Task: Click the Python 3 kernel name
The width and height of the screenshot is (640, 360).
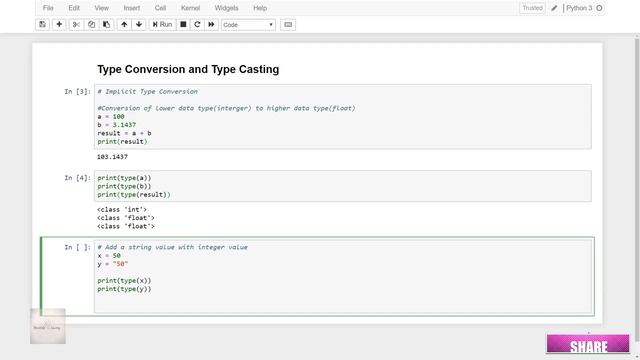Action: pyautogui.click(x=579, y=8)
